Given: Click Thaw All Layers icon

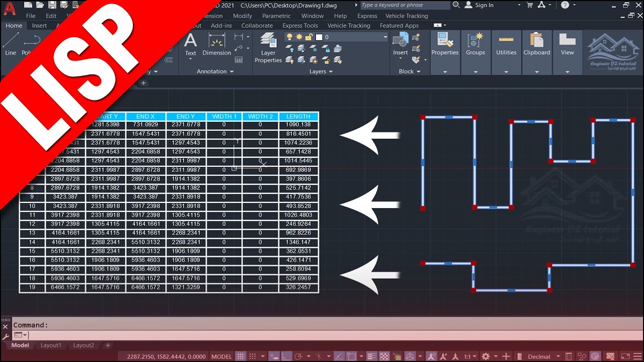Looking at the screenshot, I should coord(314,60).
